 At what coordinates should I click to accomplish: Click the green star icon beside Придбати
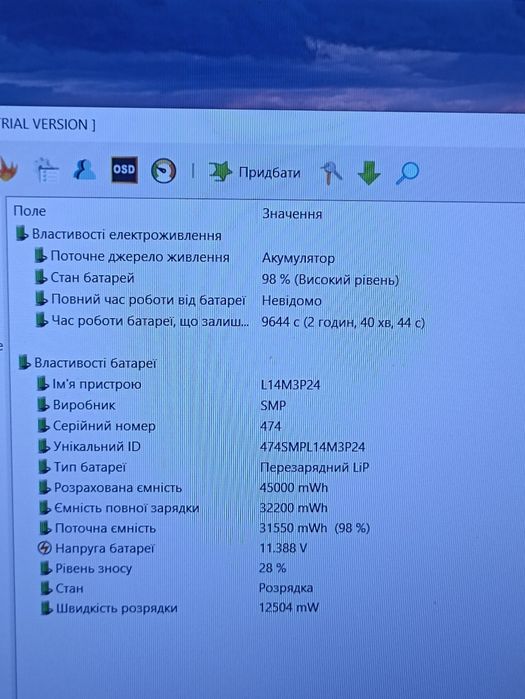220,172
